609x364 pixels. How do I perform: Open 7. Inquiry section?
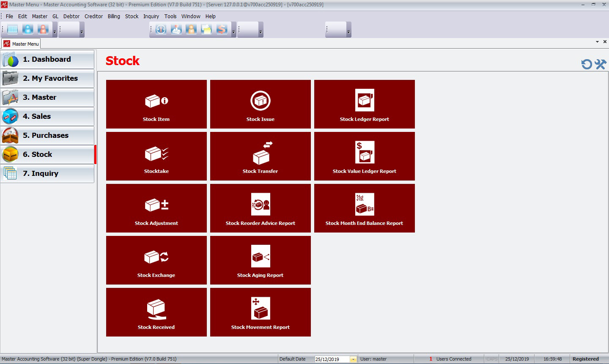47,174
